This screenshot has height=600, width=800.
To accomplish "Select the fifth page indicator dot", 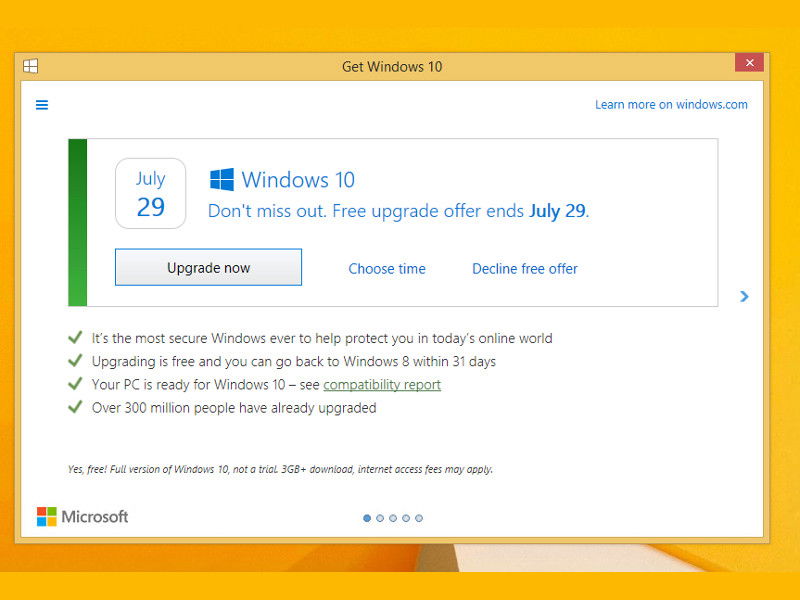I will (x=419, y=518).
